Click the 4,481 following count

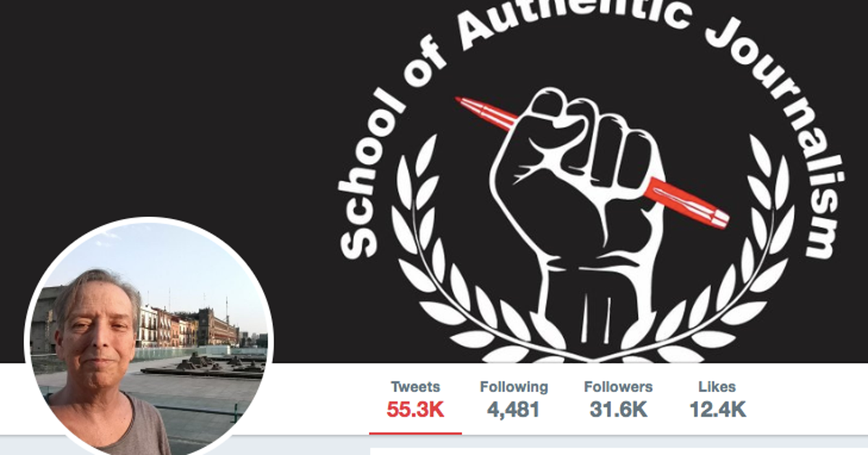point(514,409)
